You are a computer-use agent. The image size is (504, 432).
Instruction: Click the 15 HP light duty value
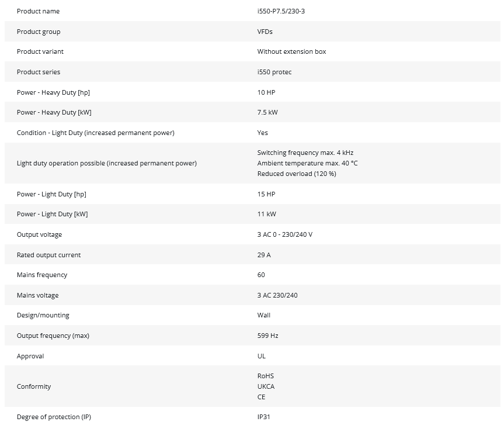(x=266, y=194)
